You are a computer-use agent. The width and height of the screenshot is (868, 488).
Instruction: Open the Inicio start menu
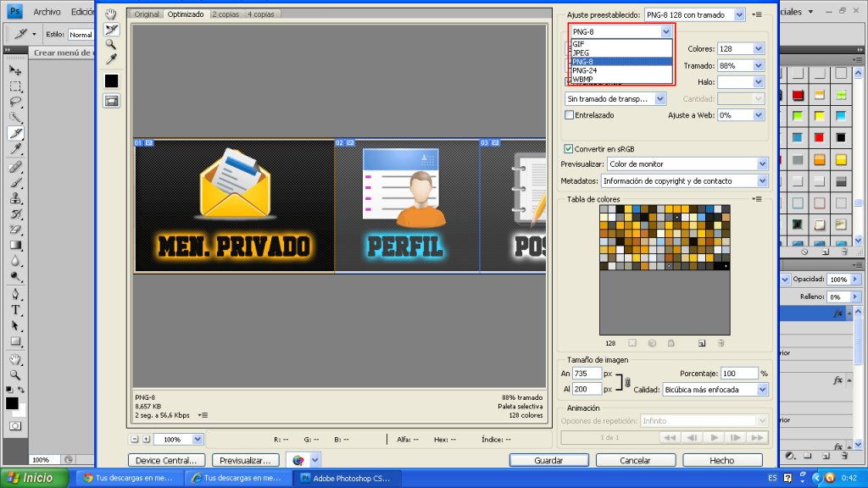pos(34,478)
